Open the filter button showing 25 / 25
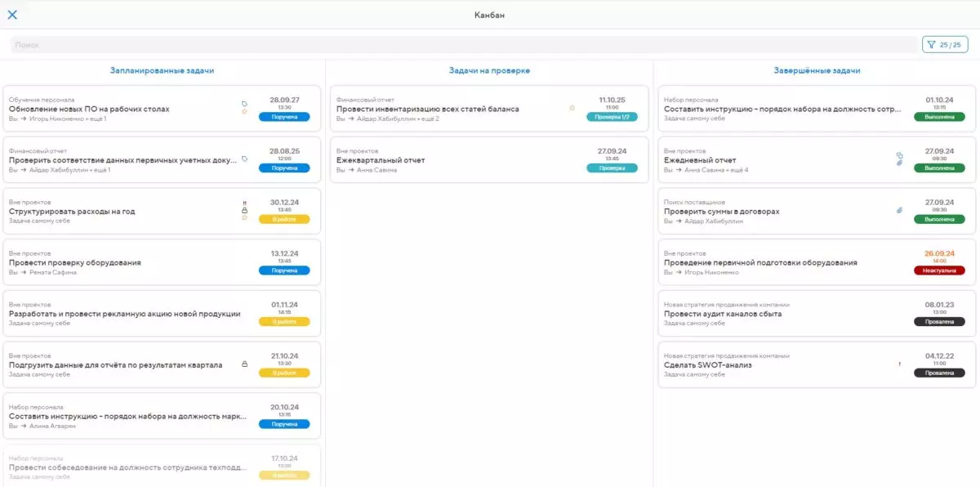980x487 pixels. pyautogui.click(x=945, y=45)
